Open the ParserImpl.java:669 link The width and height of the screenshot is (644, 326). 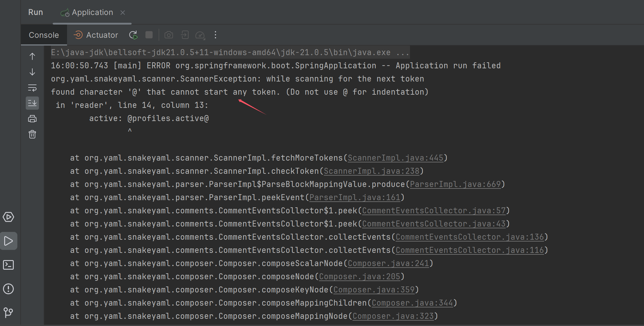tap(455, 184)
